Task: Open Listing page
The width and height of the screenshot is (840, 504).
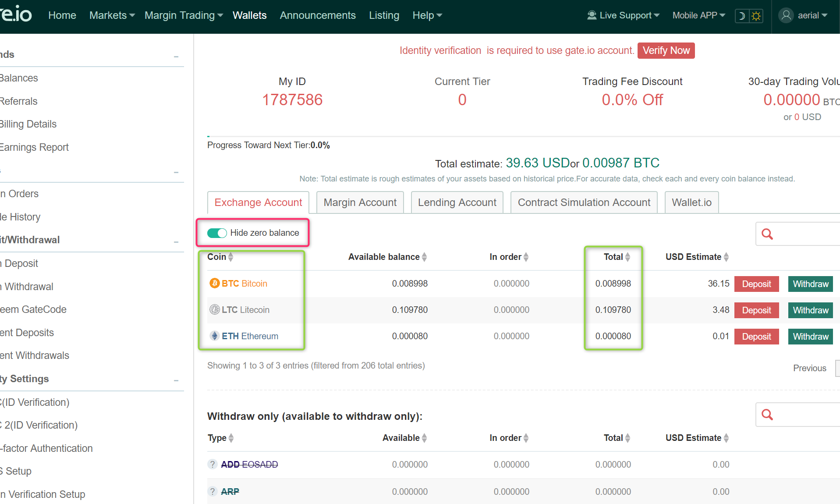Action: coord(384,15)
